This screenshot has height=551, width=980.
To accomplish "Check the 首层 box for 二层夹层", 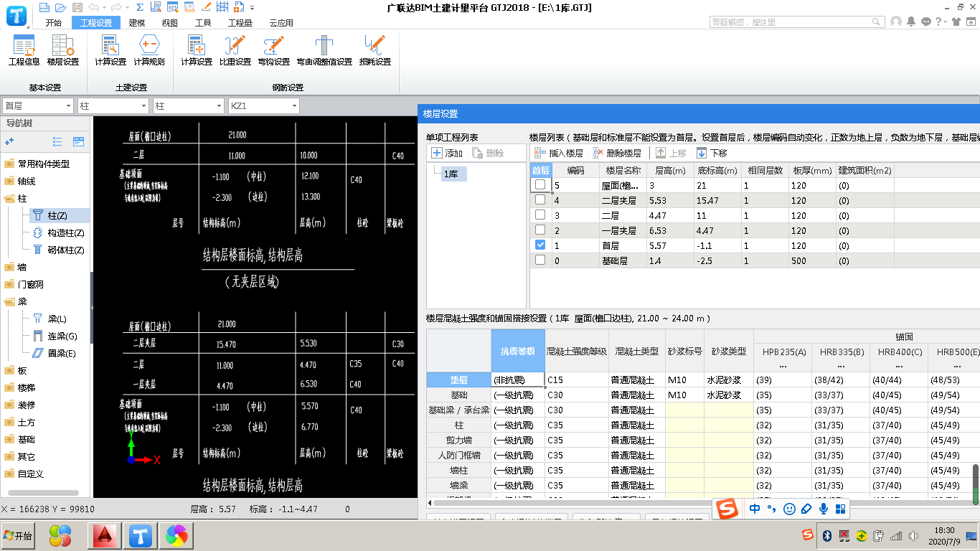I will coord(540,200).
